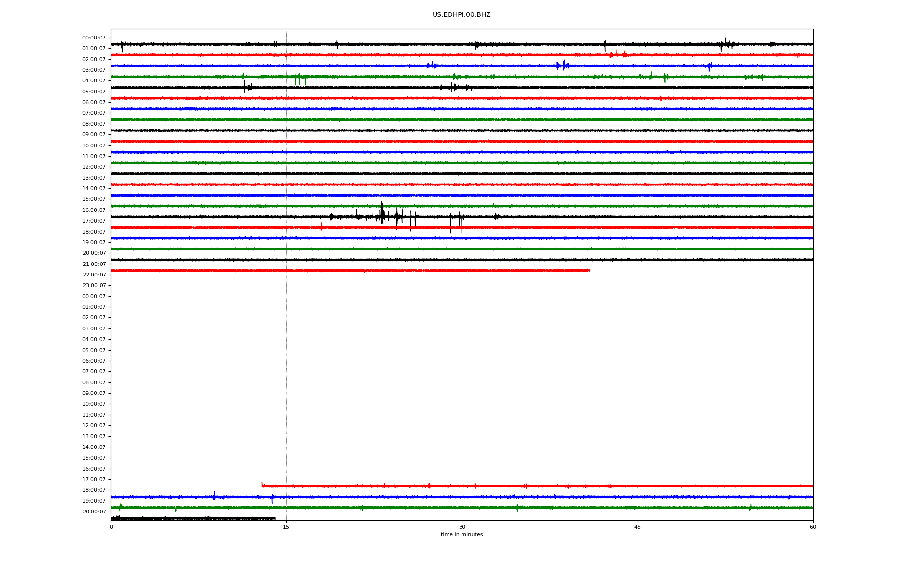Image resolution: width=924 pixels, height=578 pixels.
Task: Click the 'time in minutes' axis label
Action: 462,534
